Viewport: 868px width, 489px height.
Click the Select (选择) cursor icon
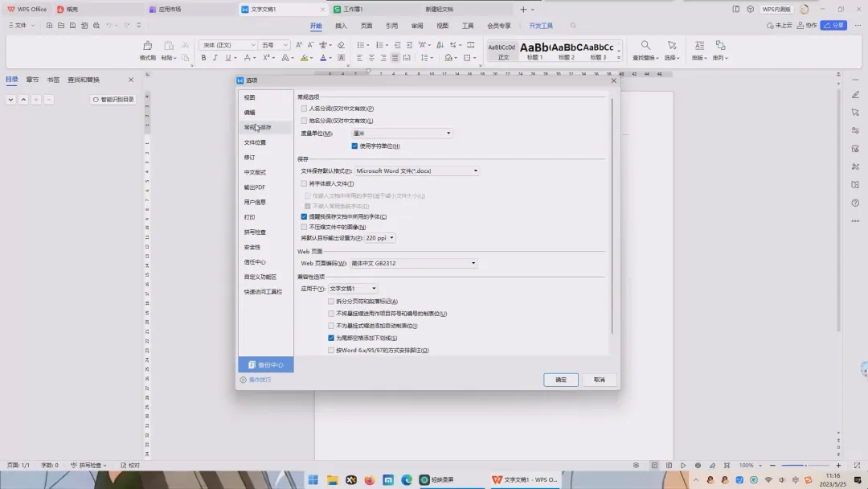pos(671,45)
